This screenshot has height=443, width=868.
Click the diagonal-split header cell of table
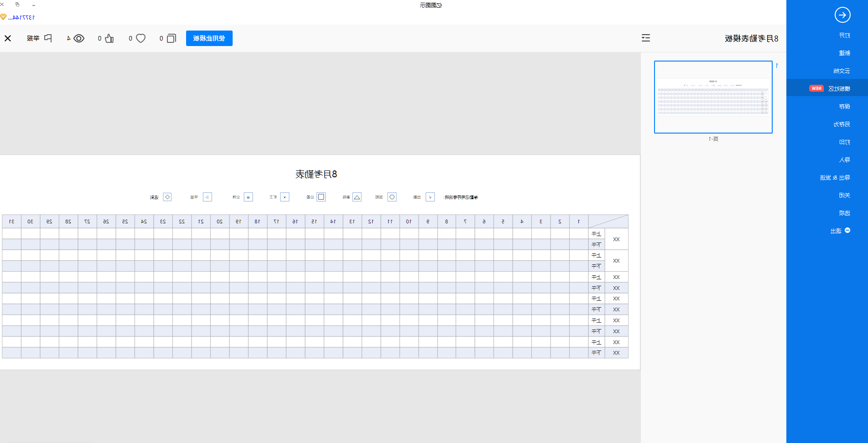(x=608, y=221)
